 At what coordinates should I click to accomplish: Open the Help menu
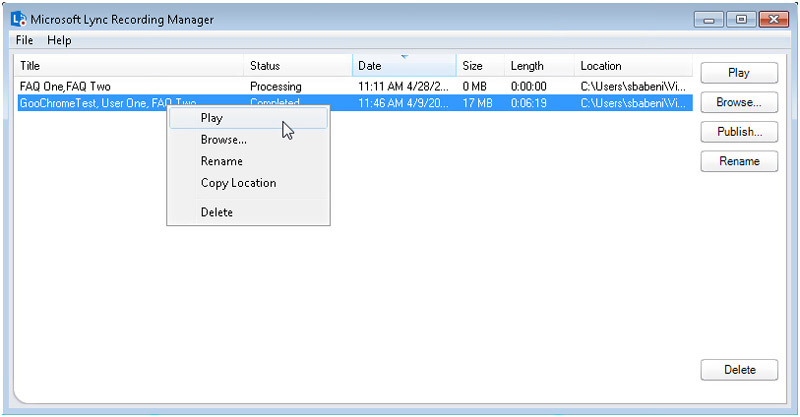click(59, 40)
